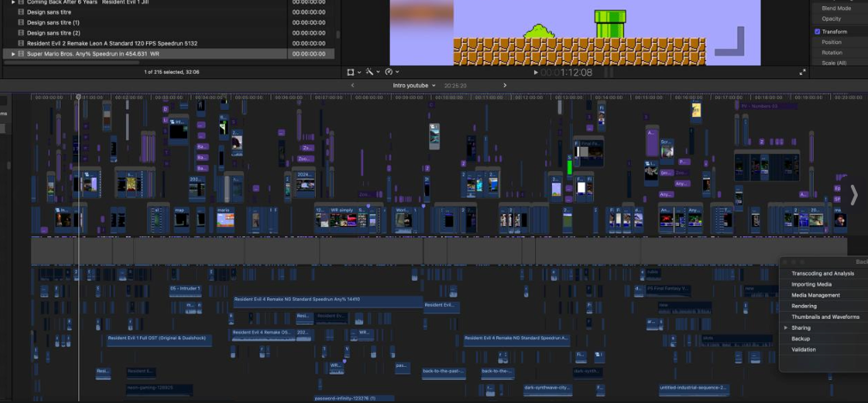This screenshot has height=403, width=868.
Task: Toggle the Transform checkbox in inspector
Action: tap(817, 32)
